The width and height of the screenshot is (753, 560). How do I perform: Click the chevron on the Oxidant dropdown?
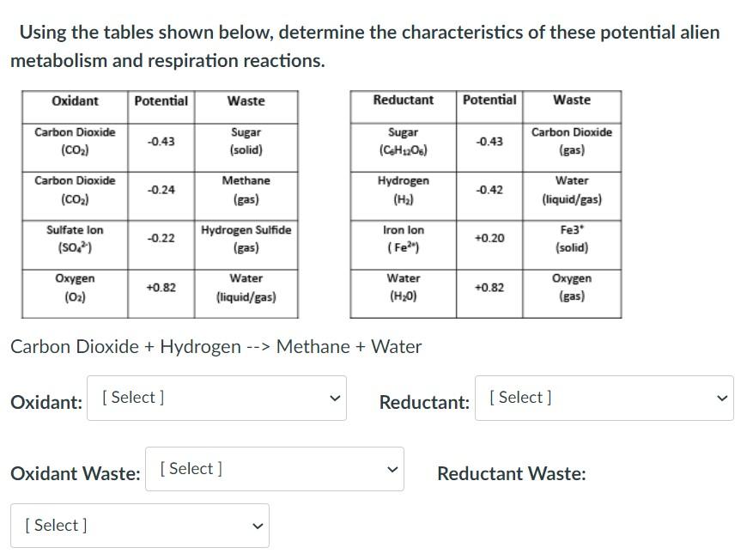[335, 398]
